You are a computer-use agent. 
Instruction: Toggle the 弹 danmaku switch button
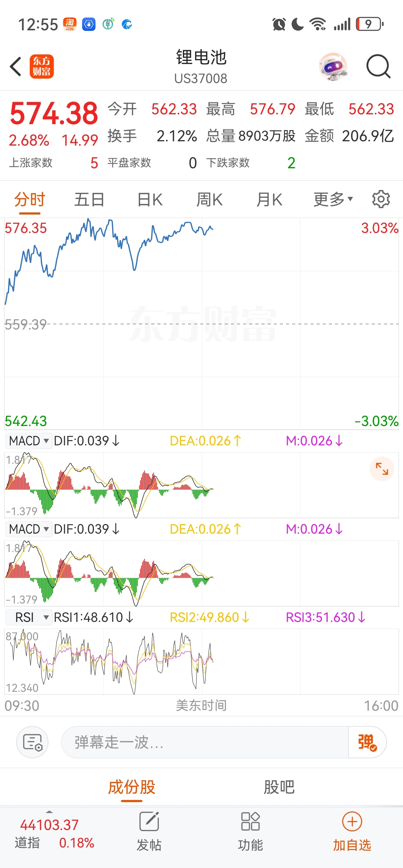(367, 742)
